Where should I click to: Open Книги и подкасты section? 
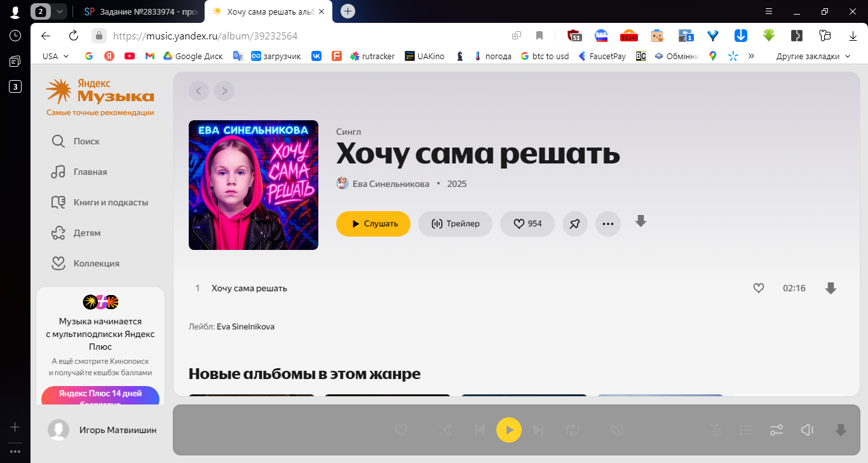coord(100,202)
